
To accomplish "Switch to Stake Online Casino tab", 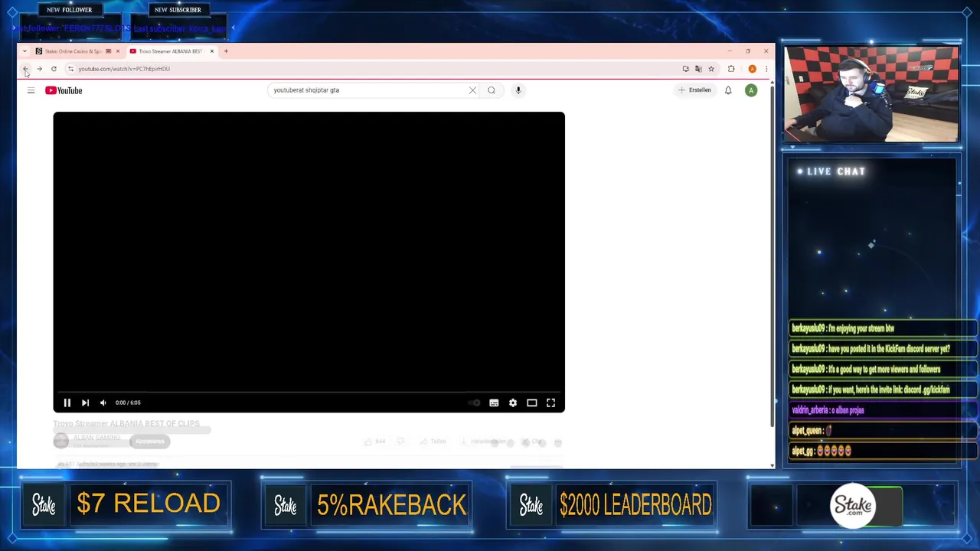I will (73, 51).
